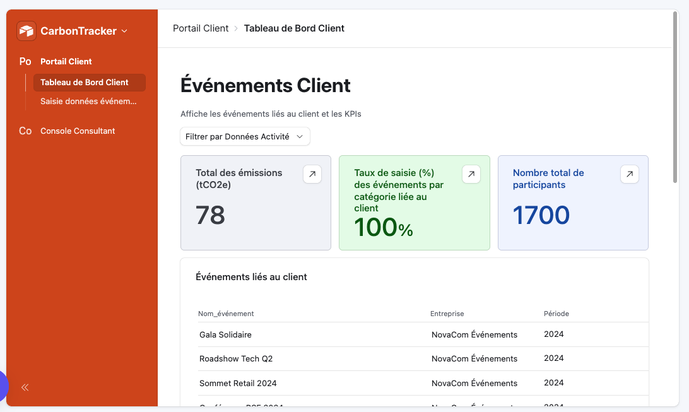Viewport: 689px width, 412px height.
Task: Expand Nombre total de participants card arrow
Action: coord(629,174)
